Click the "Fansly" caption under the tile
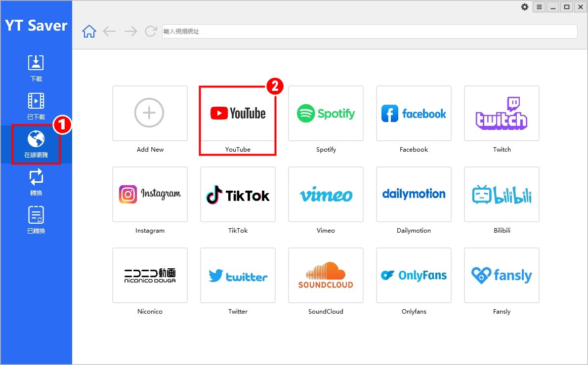This screenshot has width=588, height=365. (x=502, y=312)
